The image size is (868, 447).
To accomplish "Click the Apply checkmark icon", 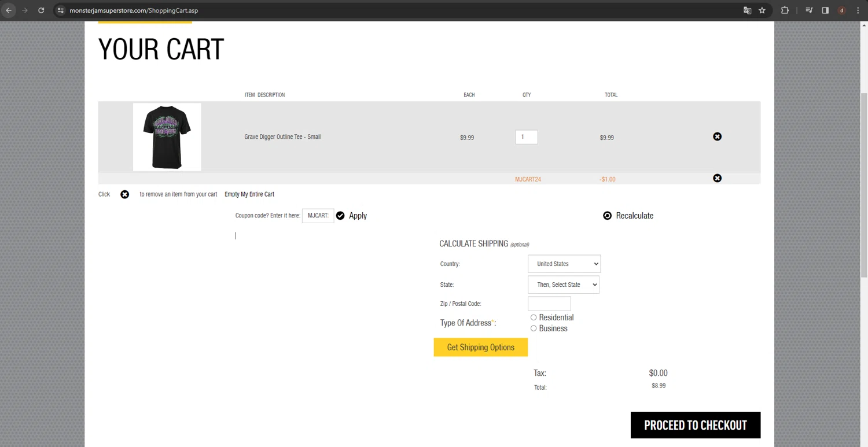I will (340, 216).
